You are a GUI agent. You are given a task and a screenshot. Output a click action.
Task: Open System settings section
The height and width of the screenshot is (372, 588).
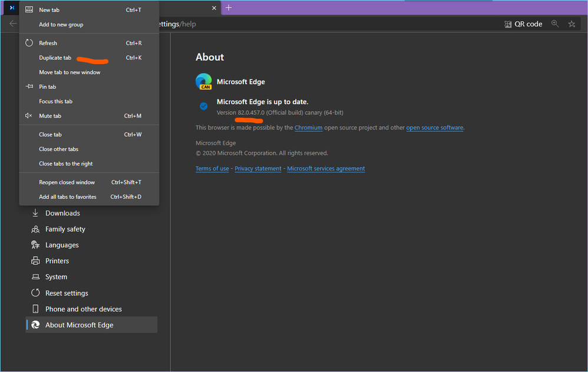coord(91,277)
